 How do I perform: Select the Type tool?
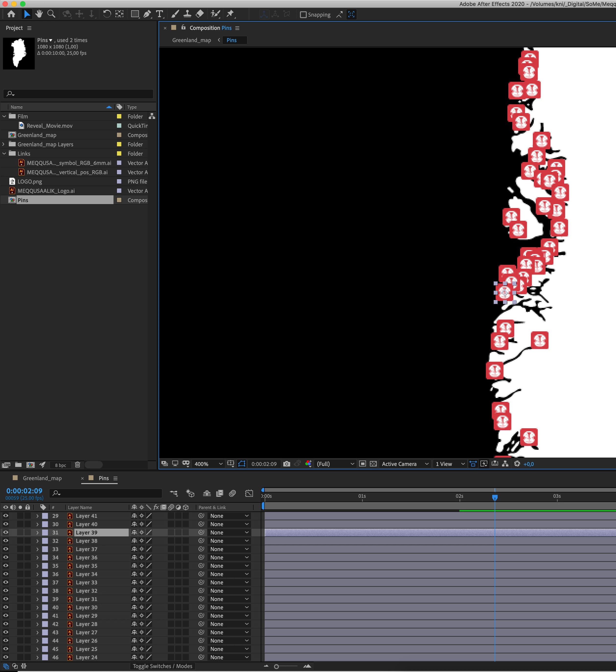(159, 14)
